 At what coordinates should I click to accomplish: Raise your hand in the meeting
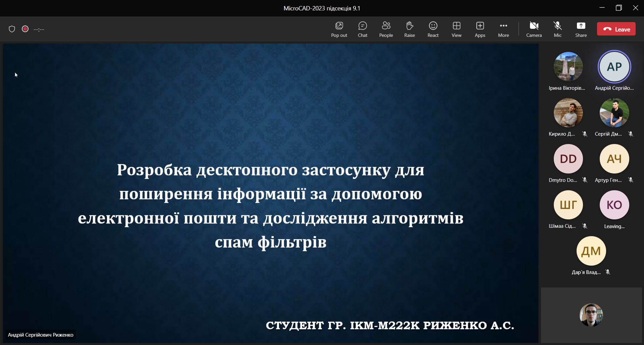(x=409, y=29)
